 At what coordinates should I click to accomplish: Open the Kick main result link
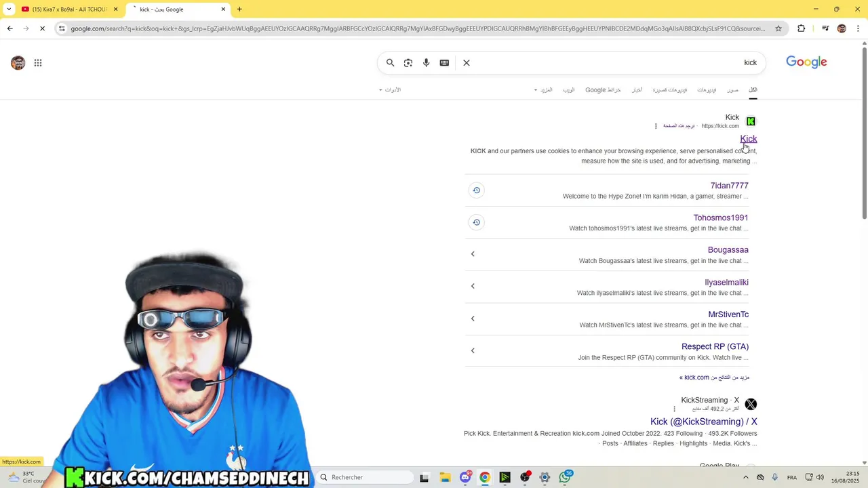coord(748,139)
